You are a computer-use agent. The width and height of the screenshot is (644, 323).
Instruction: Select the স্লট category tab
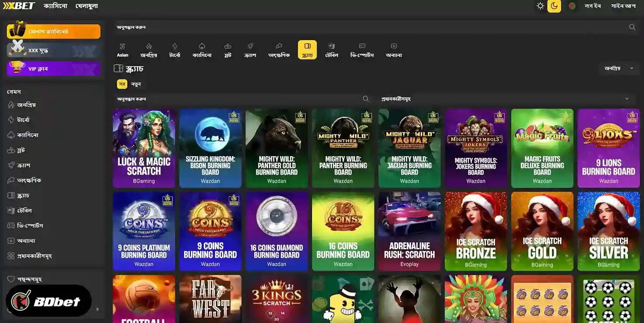click(x=227, y=50)
